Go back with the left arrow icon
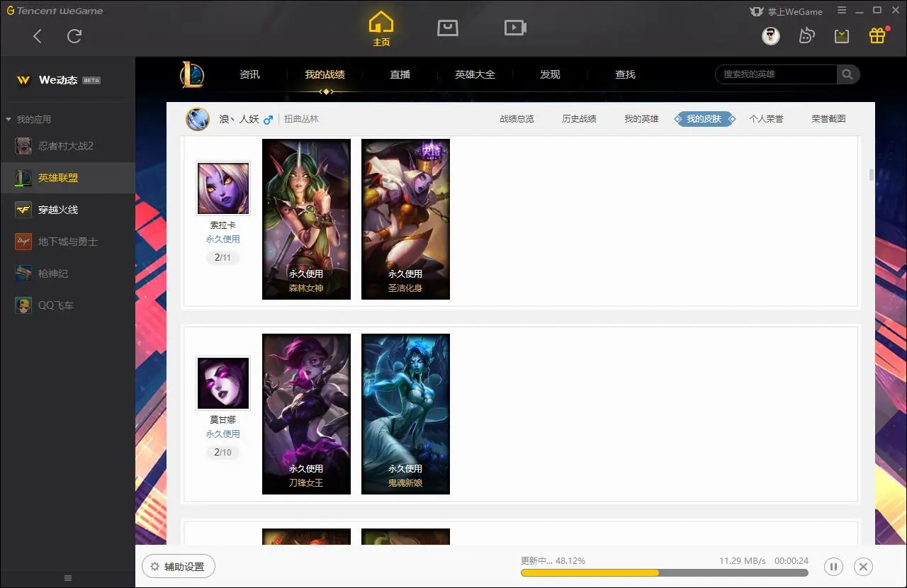 coord(38,36)
